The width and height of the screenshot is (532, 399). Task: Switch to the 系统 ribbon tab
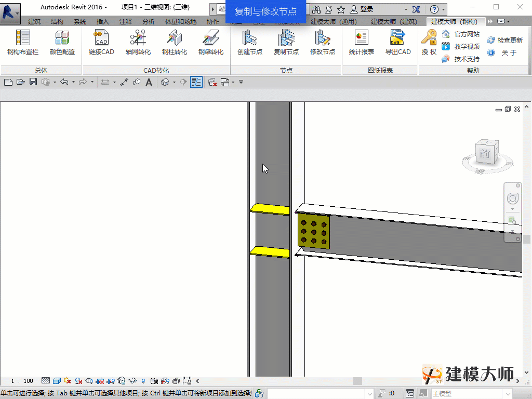[x=79, y=21]
